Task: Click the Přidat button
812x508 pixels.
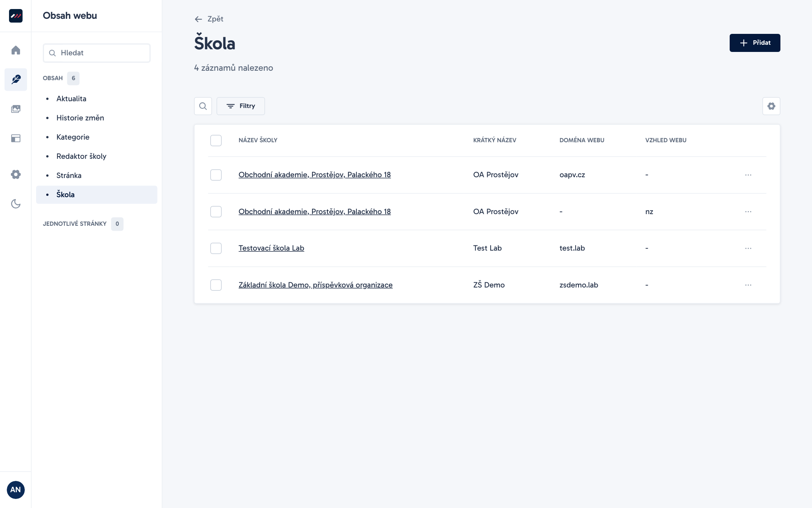Action: [755, 43]
